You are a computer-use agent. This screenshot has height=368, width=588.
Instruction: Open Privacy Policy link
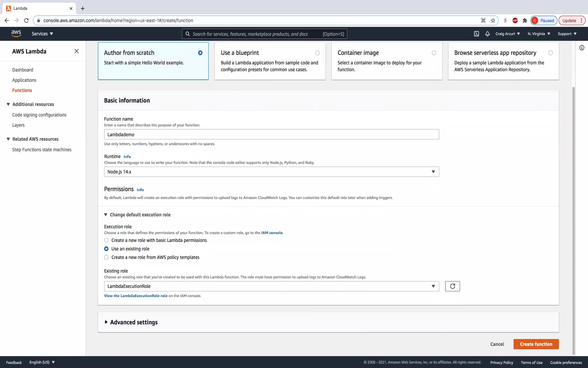click(x=502, y=363)
